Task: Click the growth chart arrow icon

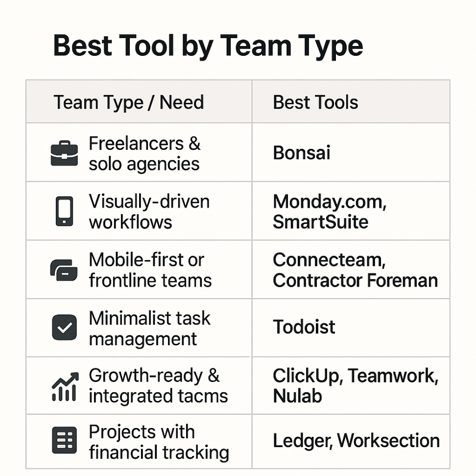Action: pyautogui.click(x=65, y=386)
